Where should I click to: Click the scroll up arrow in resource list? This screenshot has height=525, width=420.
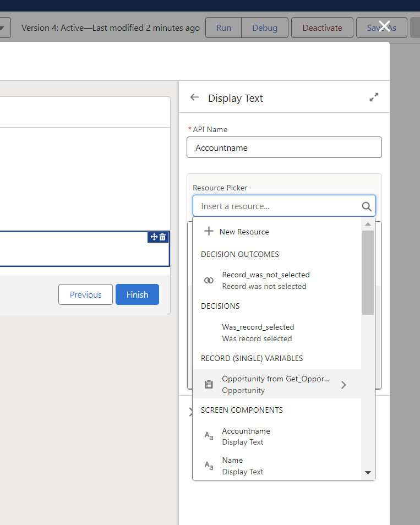[368, 224]
